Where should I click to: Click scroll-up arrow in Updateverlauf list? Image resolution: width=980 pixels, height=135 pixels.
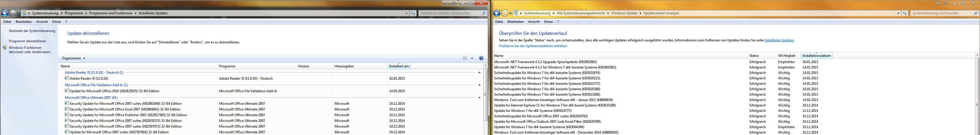978,55
